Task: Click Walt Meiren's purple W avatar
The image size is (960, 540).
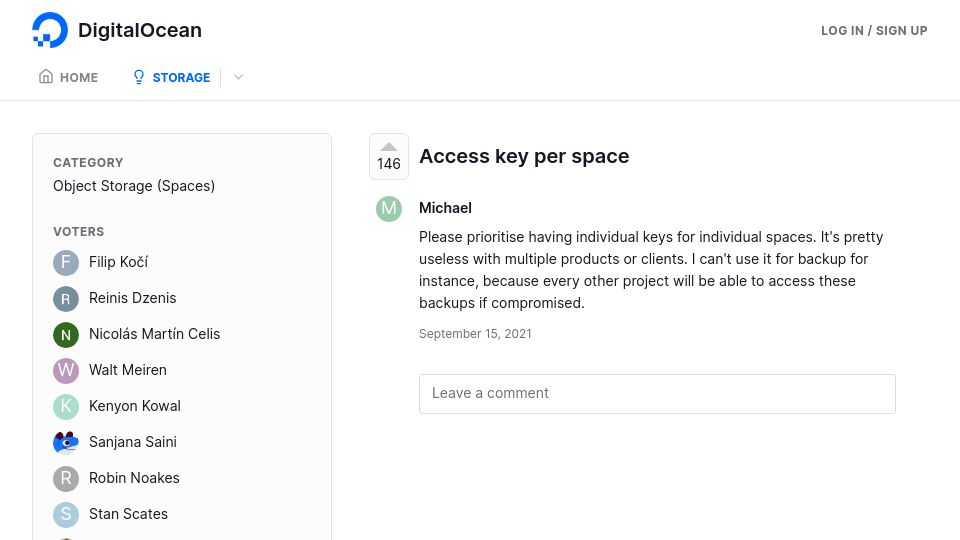Action: click(x=66, y=370)
